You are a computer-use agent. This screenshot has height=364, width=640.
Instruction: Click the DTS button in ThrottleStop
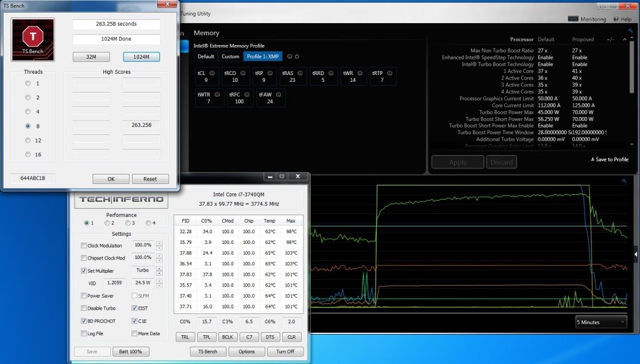click(x=270, y=337)
